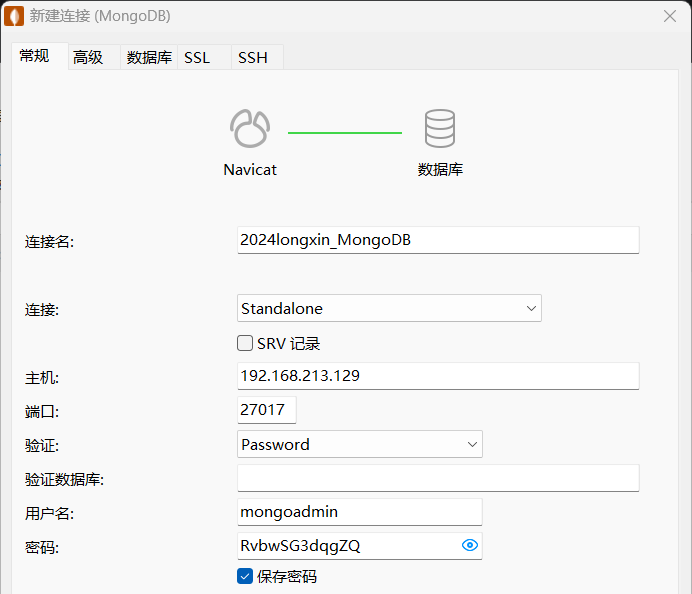Switch to the 高级 tab
The image size is (692, 594).
94,57
